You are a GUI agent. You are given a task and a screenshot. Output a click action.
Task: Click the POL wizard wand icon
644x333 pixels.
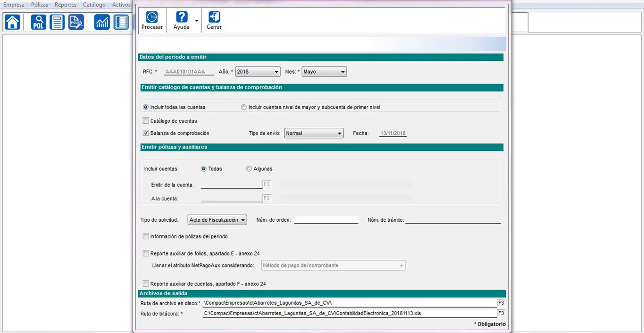click(75, 22)
